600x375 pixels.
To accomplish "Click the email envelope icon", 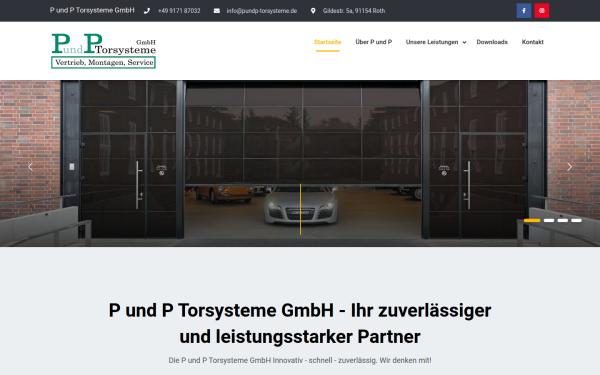I will pos(217,11).
